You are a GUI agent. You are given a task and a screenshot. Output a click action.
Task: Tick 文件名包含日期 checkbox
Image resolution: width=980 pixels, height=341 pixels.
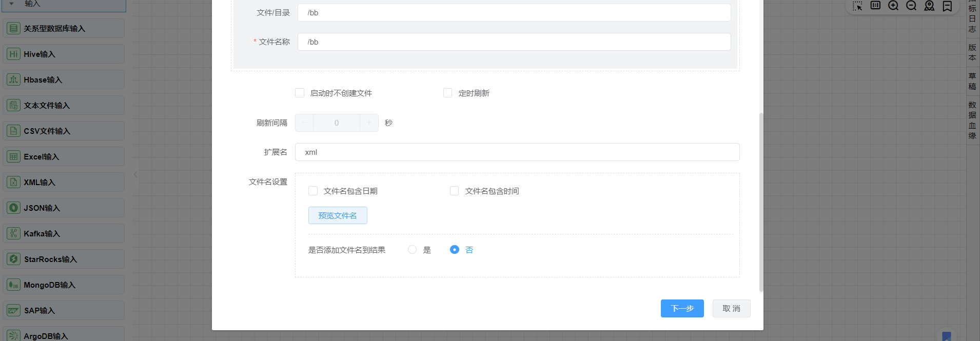pyautogui.click(x=313, y=191)
